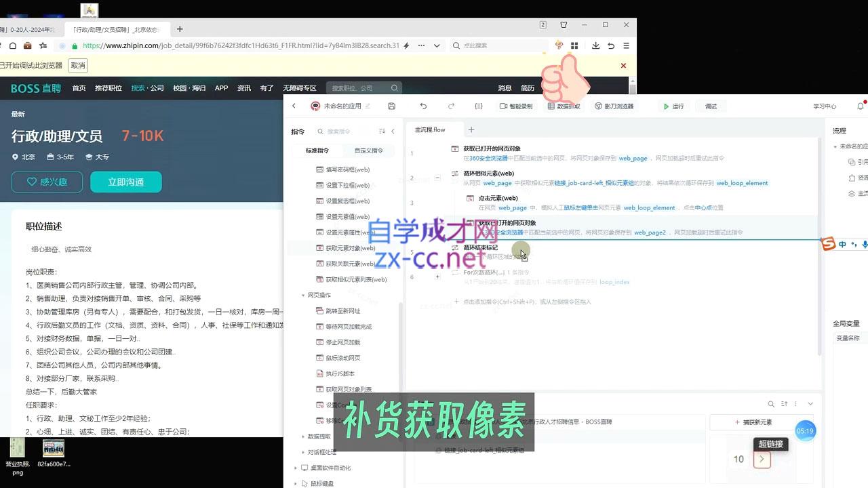
Task: Expand the 对话框处理 category
Action: [x=303, y=452]
